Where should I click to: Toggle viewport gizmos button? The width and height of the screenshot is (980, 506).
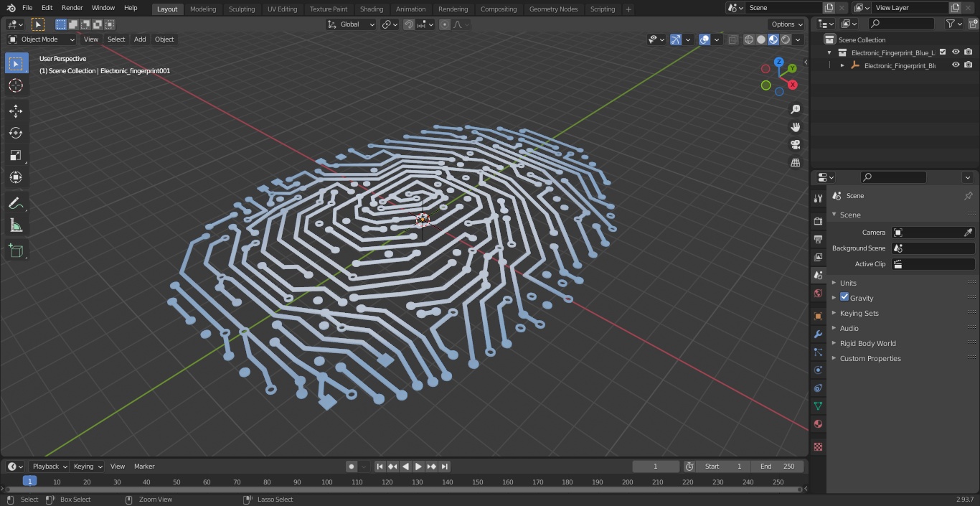[x=676, y=39]
